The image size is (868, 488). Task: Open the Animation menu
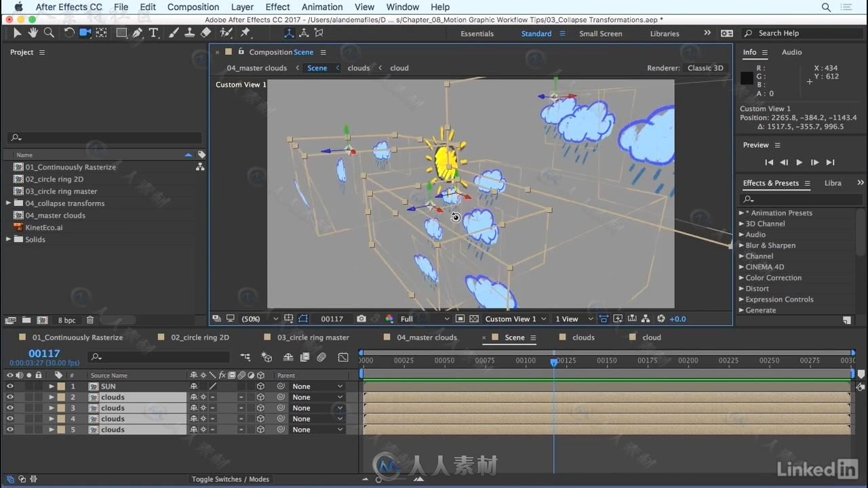pos(322,7)
